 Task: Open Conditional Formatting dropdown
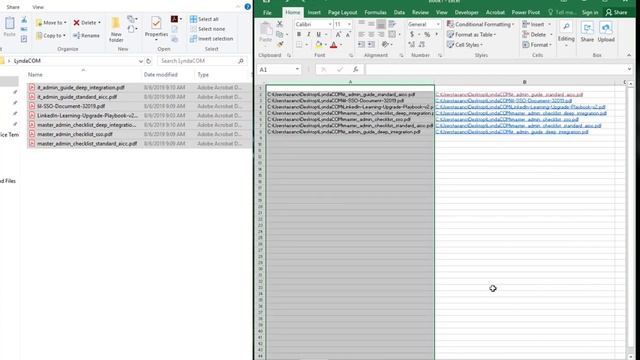(480, 24)
